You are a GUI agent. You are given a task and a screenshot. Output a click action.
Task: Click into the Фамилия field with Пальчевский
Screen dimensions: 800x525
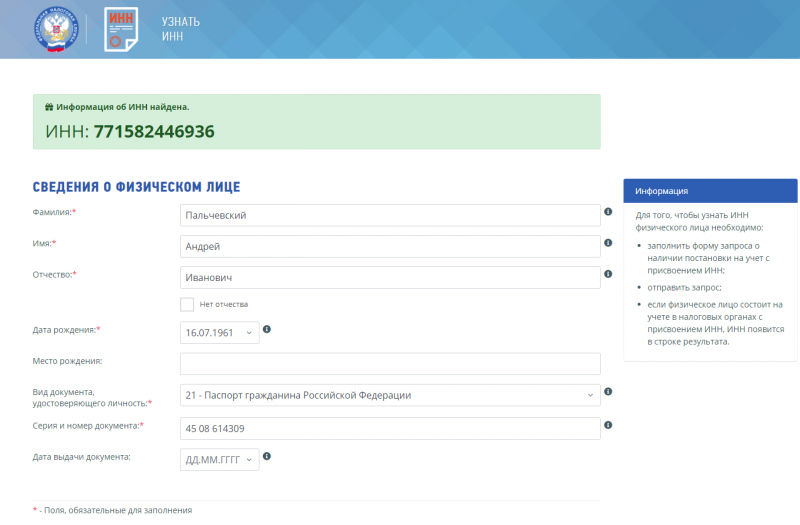point(390,215)
